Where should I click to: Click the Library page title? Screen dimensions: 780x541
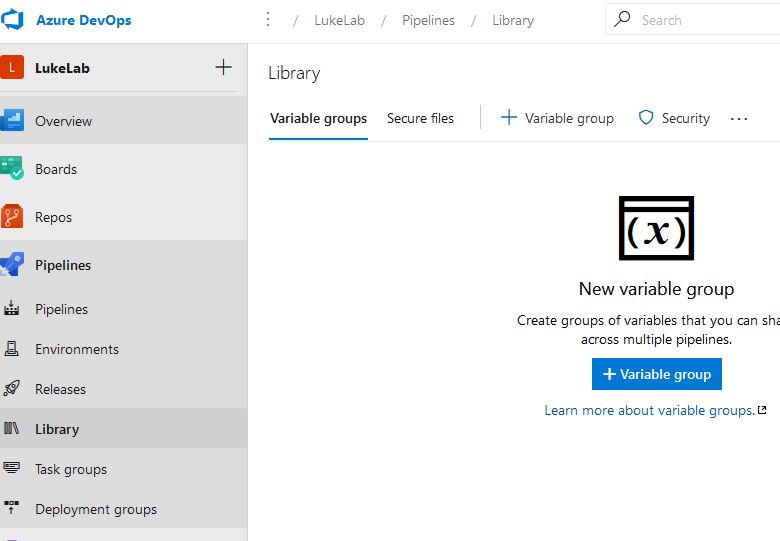[x=294, y=73]
